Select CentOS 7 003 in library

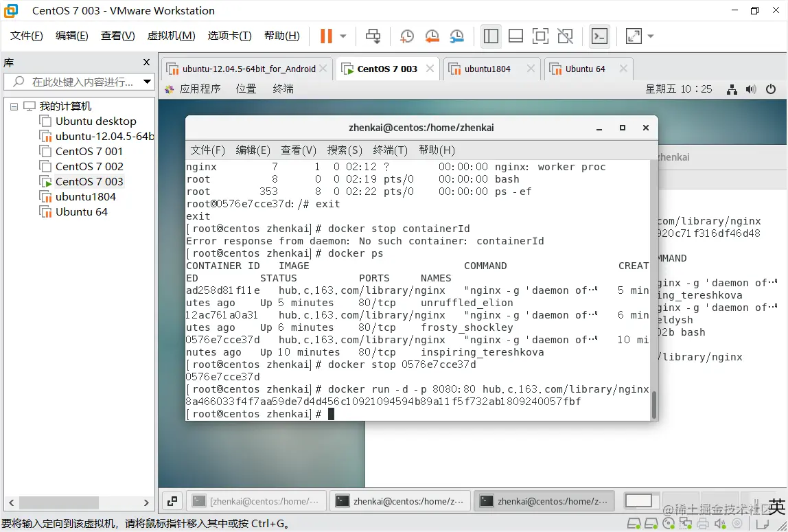[x=82, y=181]
